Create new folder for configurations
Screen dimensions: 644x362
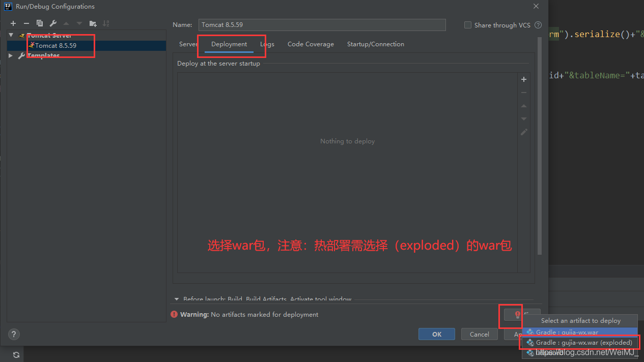[x=93, y=23]
